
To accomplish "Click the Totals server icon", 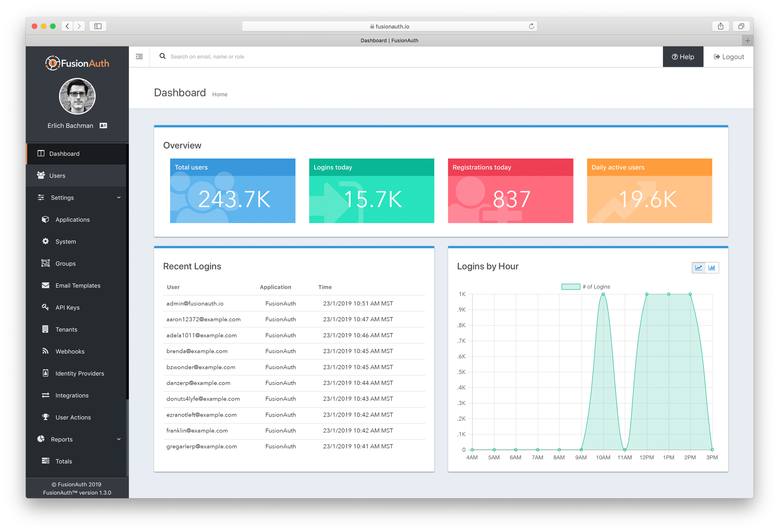I will click(x=45, y=461).
